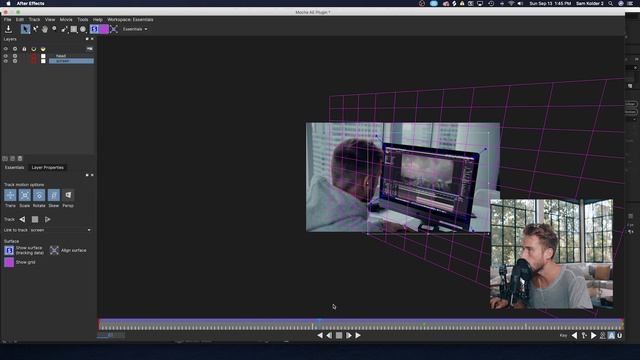
Task: Click the add keyframe icon
Action: [584, 336]
